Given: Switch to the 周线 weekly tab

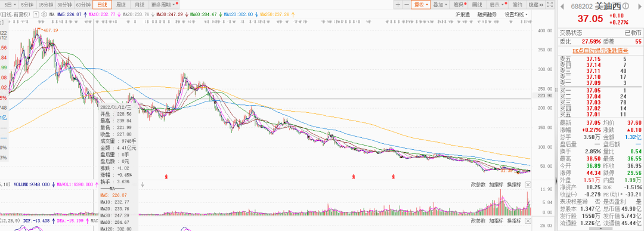Looking at the screenshot, I should pyautogui.click(x=121, y=5).
